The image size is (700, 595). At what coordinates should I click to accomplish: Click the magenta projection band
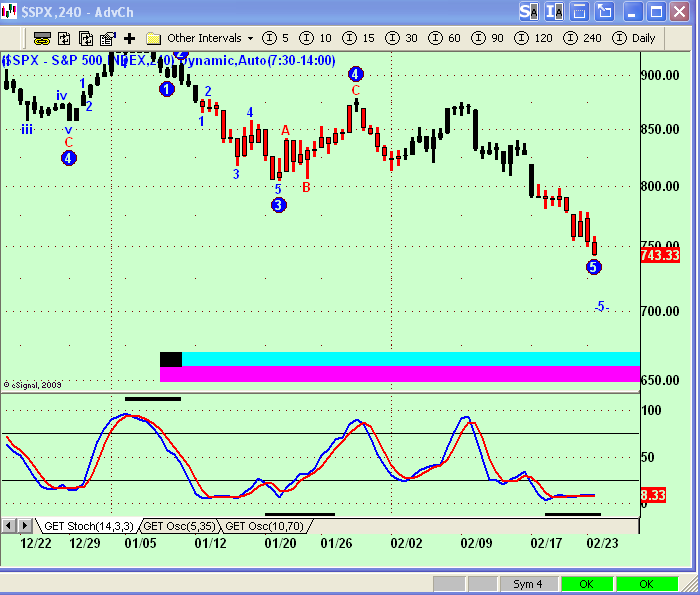click(400, 374)
